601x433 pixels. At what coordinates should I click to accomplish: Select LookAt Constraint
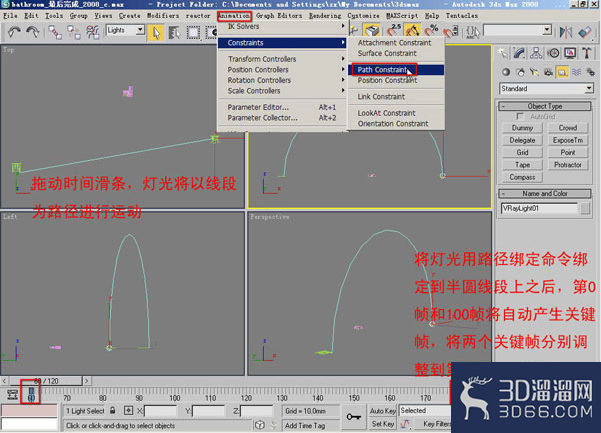pos(396,113)
